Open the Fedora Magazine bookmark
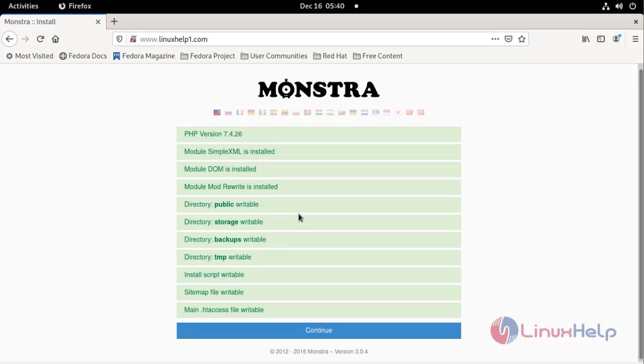 (144, 56)
